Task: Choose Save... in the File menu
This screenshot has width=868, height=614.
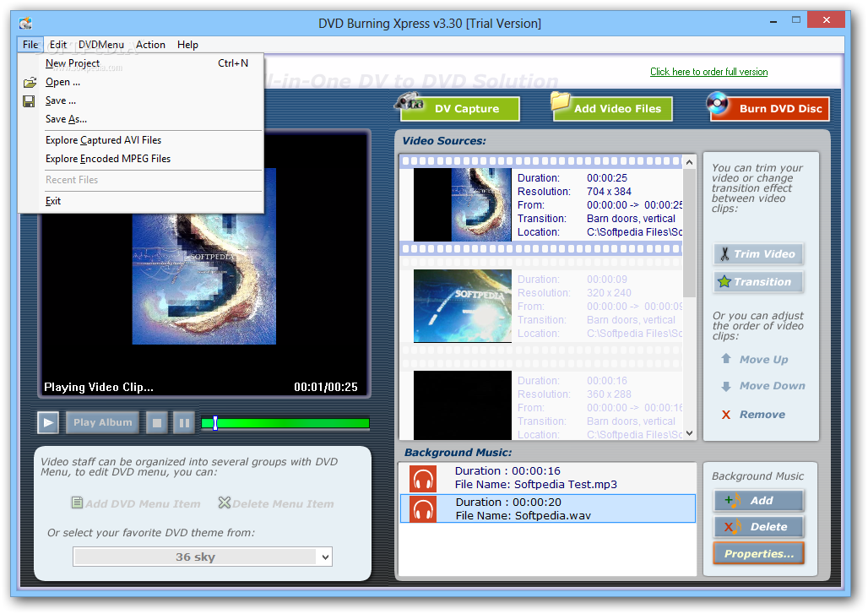Action: click(x=141, y=101)
